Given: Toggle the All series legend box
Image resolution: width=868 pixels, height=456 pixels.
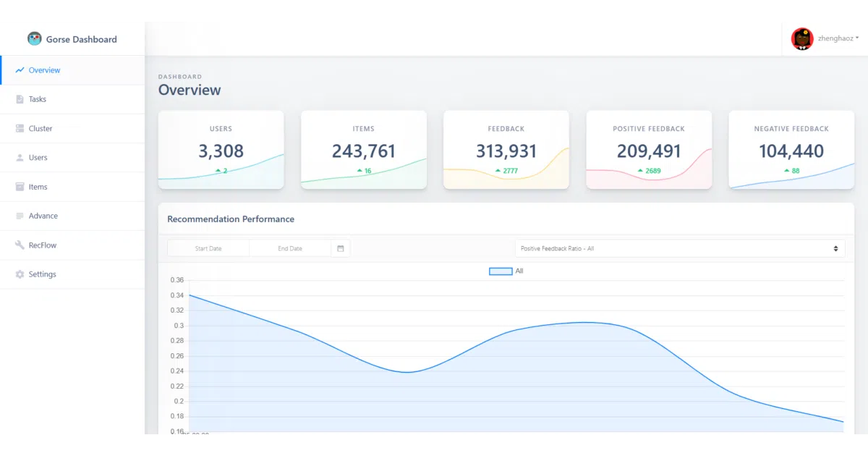Looking at the screenshot, I should (x=501, y=271).
